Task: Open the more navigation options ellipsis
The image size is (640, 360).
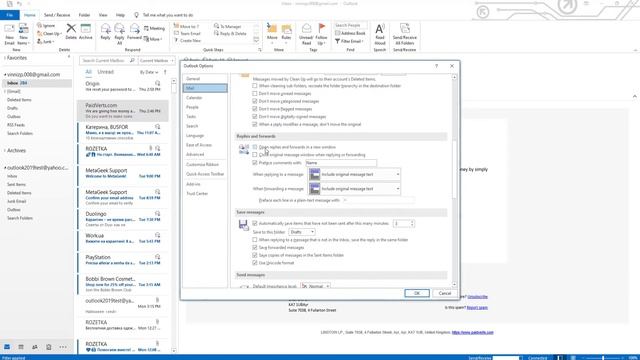Action: (63, 347)
